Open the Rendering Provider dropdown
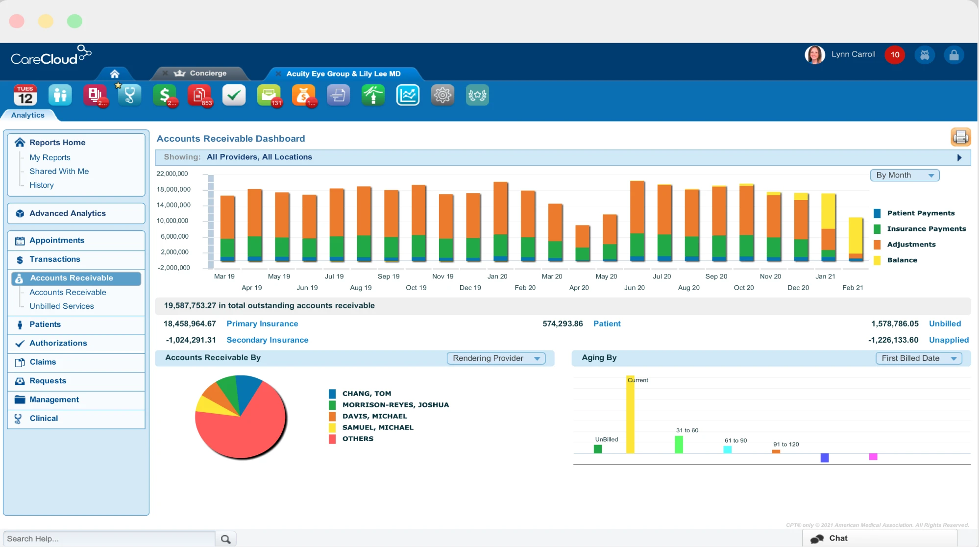This screenshot has height=547, width=980. tap(496, 358)
